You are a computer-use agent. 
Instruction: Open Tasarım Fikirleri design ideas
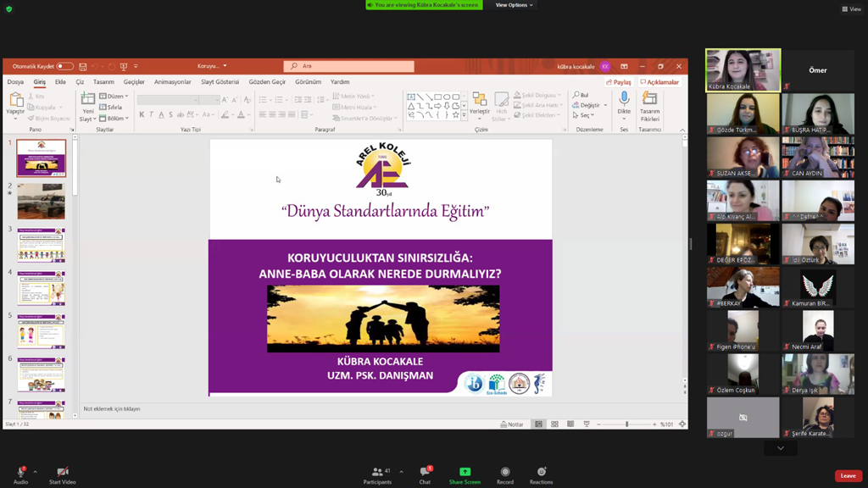(649, 101)
